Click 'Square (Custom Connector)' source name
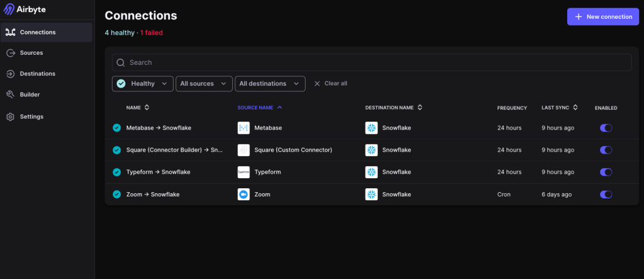Viewport: 644px width, 279px height. click(x=293, y=150)
